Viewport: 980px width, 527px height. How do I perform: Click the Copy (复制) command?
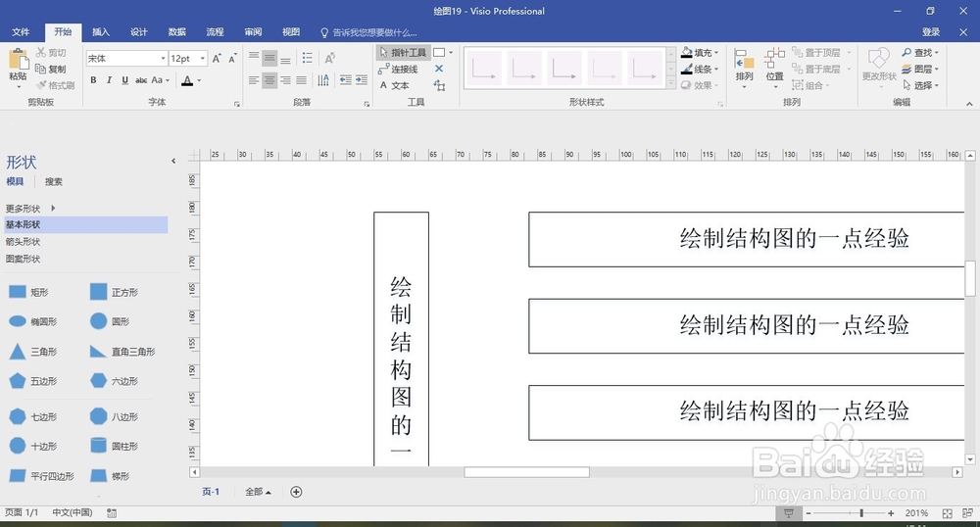[51, 69]
